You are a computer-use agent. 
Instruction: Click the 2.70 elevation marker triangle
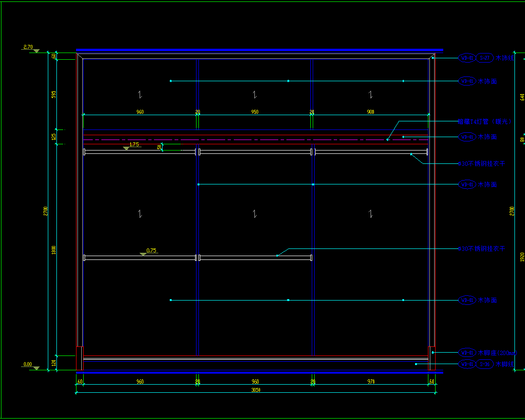tap(36, 50)
